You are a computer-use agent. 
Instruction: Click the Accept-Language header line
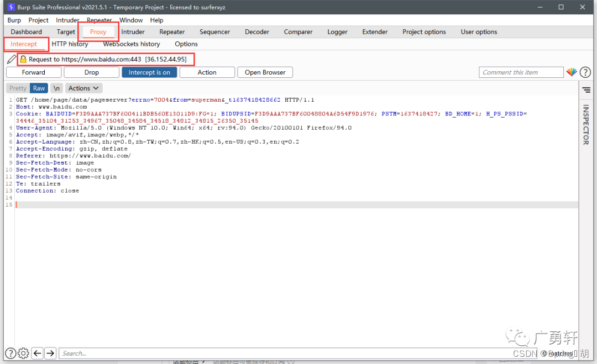(157, 142)
